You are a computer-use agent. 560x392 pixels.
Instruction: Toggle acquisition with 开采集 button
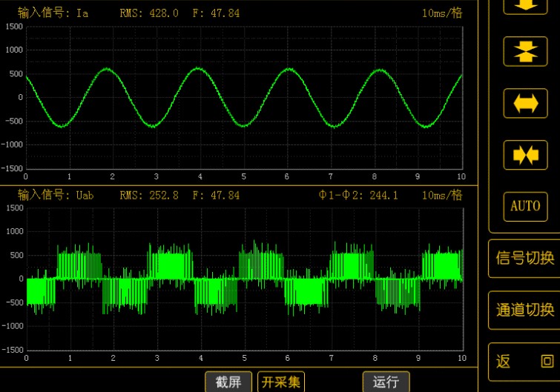(281, 382)
